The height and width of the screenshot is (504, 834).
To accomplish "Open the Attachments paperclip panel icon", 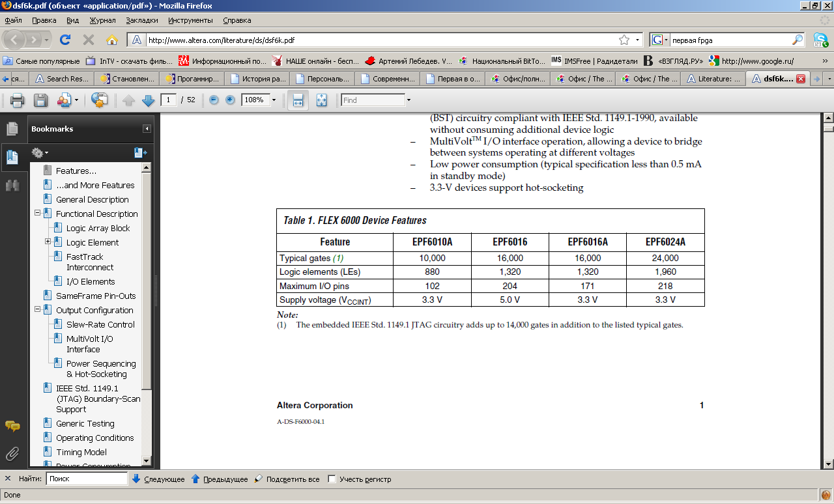I will click(12, 454).
